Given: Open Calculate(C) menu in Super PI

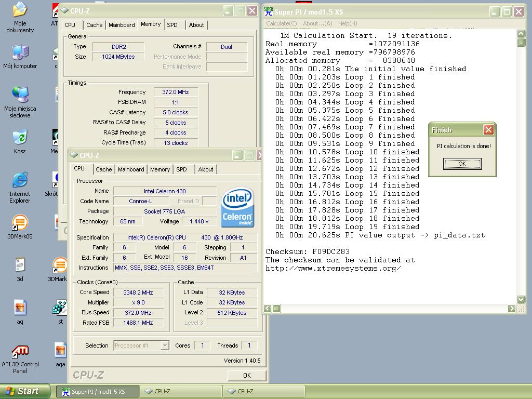Looking at the screenshot, I should (281, 23).
